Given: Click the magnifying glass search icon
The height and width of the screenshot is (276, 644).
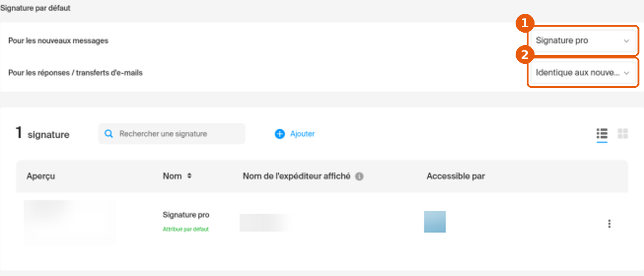Looking at the screenshot, I should (x=109, y=134).
